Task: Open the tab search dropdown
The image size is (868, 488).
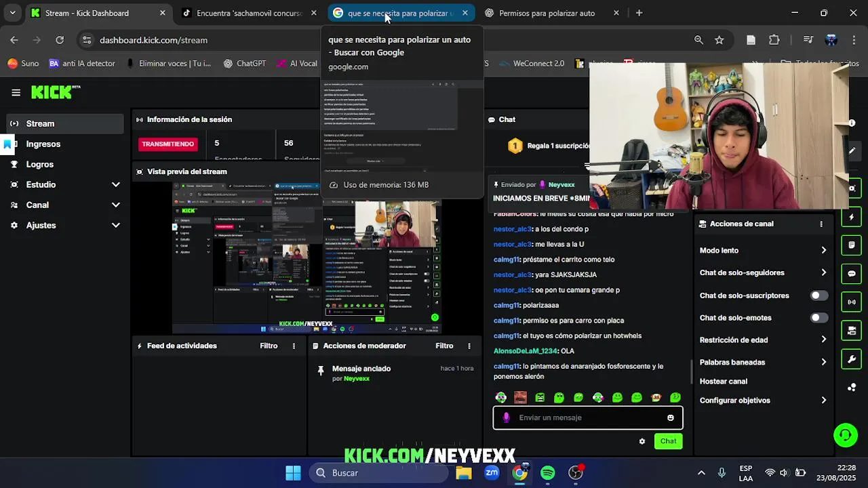Action: [12, 13]
